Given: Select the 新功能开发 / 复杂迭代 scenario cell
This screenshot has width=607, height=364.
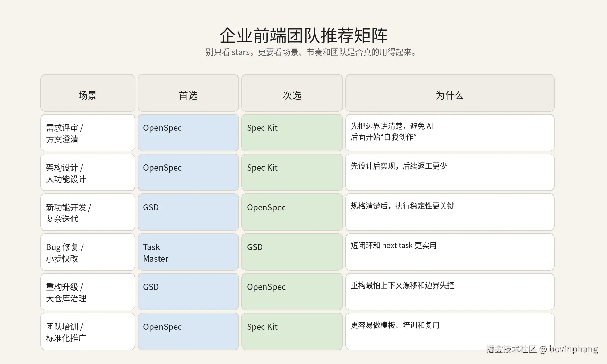Looking at the screenshot, I should (x=88, y=212).
